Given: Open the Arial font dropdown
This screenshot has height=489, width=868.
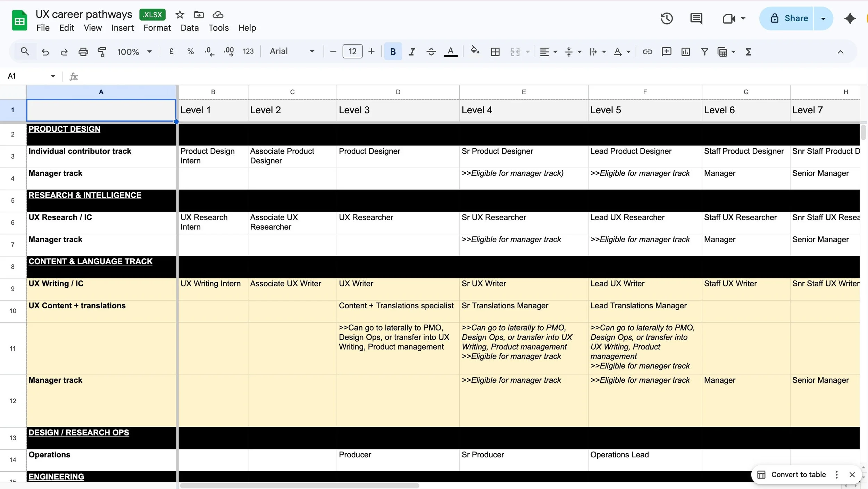Looking at the screenshot, I should [x=292, y=51].
